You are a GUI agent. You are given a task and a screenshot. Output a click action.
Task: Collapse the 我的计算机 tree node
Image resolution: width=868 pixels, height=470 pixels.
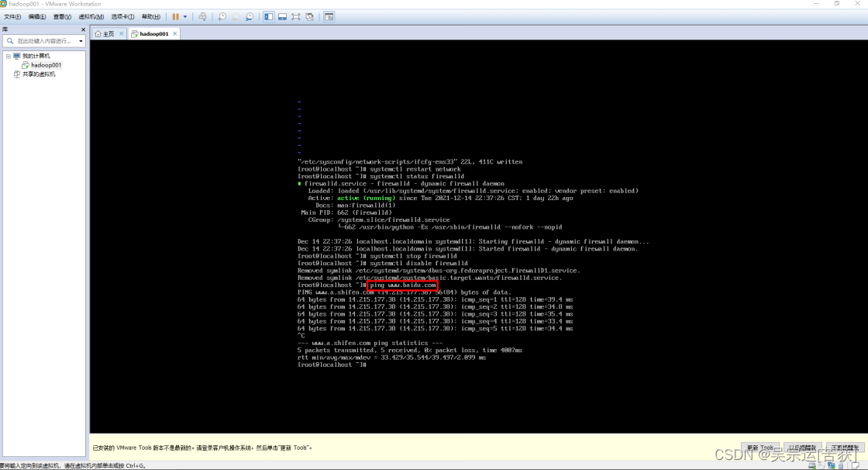click(9, 56)
